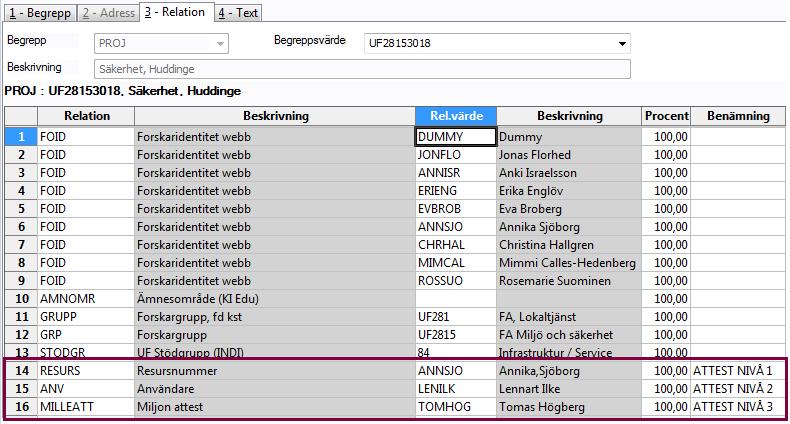Click the UF281 value cell
790x424 pixels.
click(x=455, y=317)
